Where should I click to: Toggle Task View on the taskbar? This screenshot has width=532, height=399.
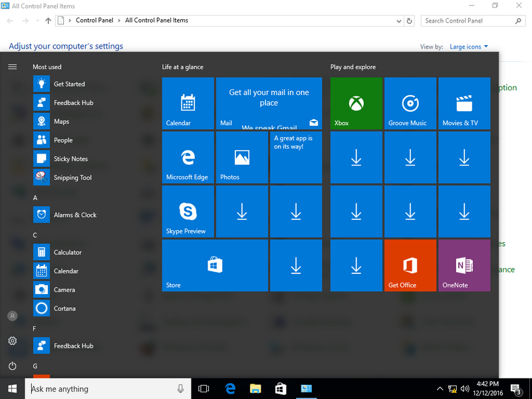point(204,389)
